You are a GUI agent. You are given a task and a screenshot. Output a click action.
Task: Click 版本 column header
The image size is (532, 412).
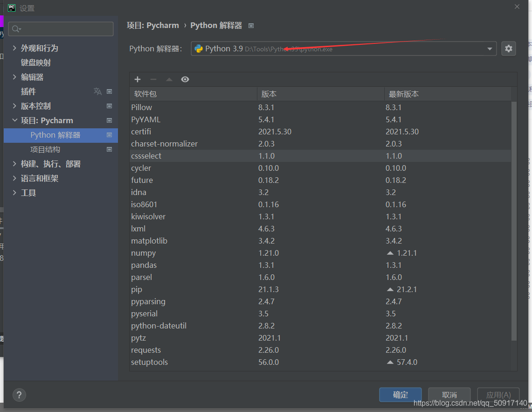320,94
